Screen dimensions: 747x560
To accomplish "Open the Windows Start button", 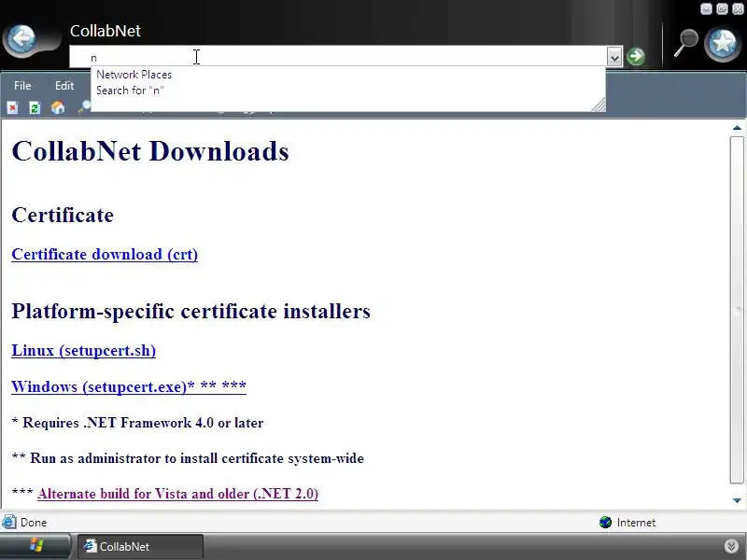I will pos(35,546).
